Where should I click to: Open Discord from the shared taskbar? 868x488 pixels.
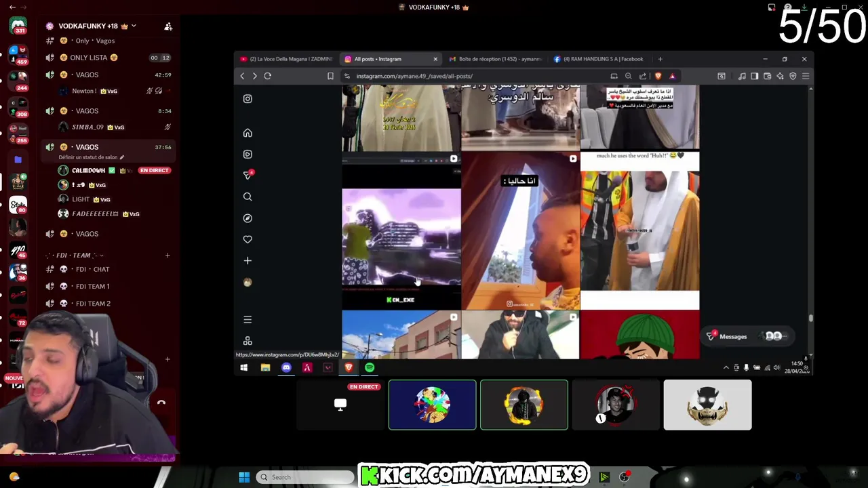pyautogui.click(x=286, y=367)
